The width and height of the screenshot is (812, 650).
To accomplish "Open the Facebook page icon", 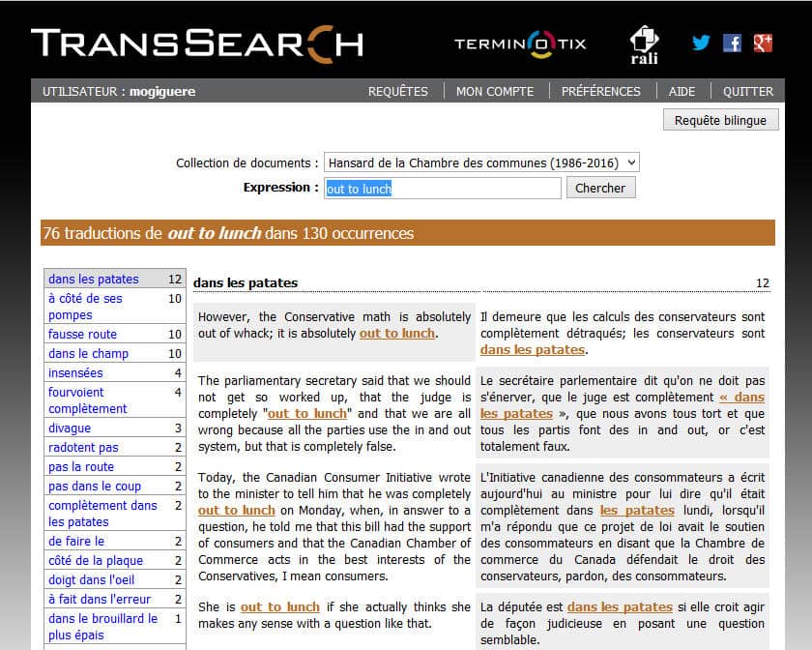I will (x=732, y=43).
